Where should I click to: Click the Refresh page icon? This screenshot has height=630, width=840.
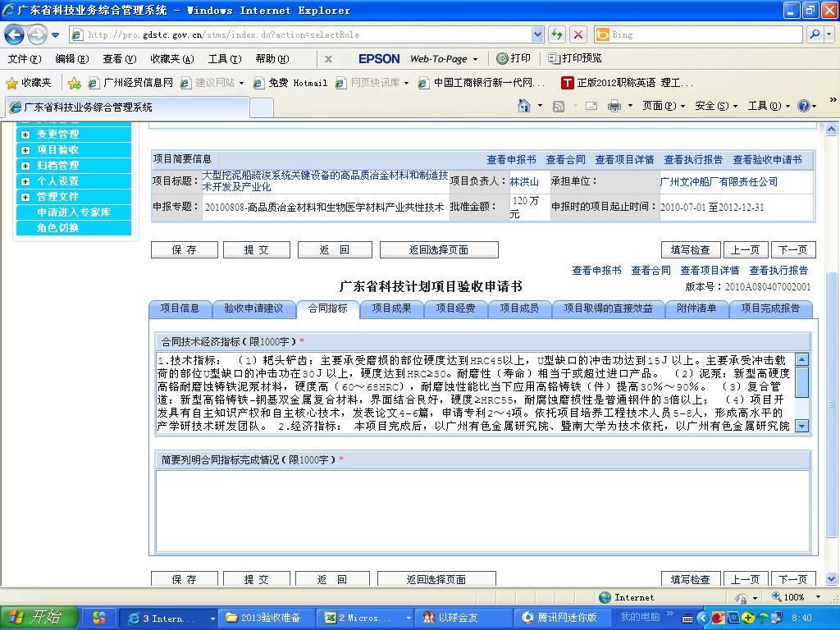[x=557, y=34]
